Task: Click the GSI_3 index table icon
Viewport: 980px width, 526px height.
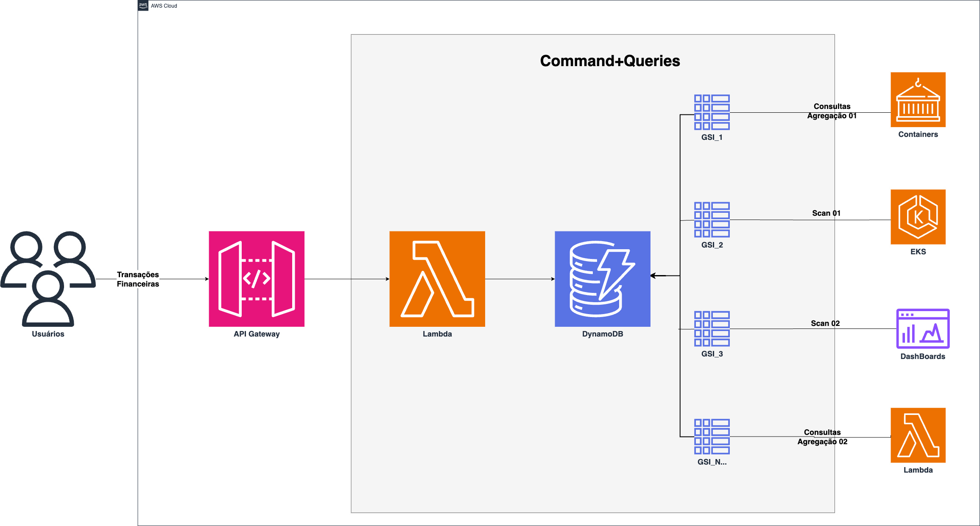Action: (712, 328)
